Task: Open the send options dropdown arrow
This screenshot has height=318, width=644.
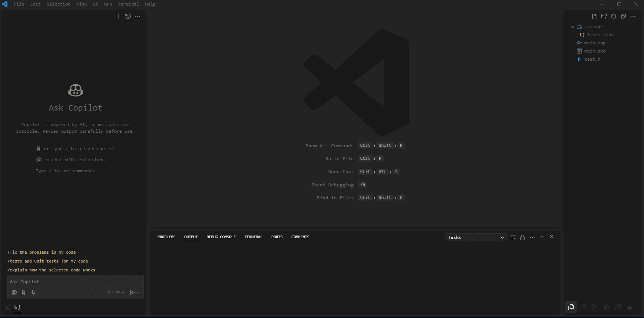Action: tap(138, 292)
